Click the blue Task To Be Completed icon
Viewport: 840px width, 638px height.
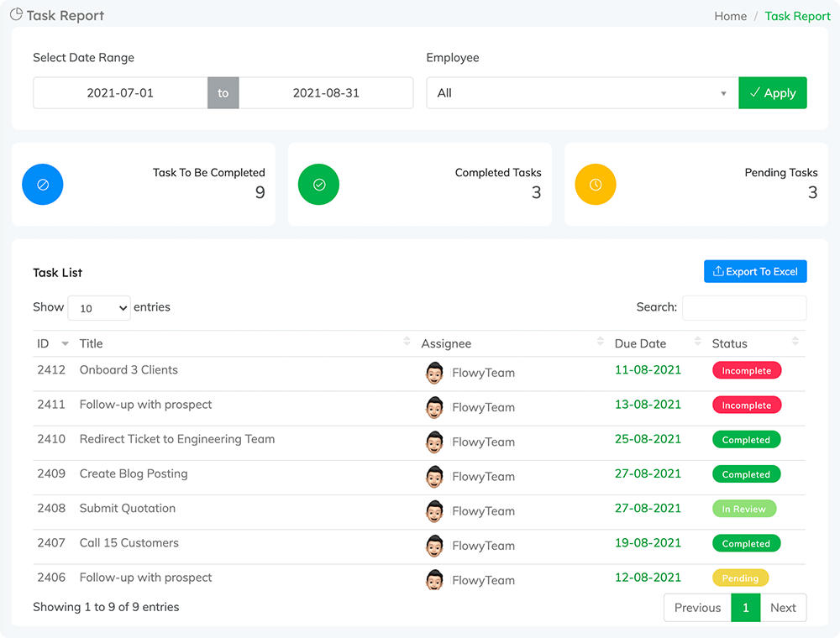43,185
